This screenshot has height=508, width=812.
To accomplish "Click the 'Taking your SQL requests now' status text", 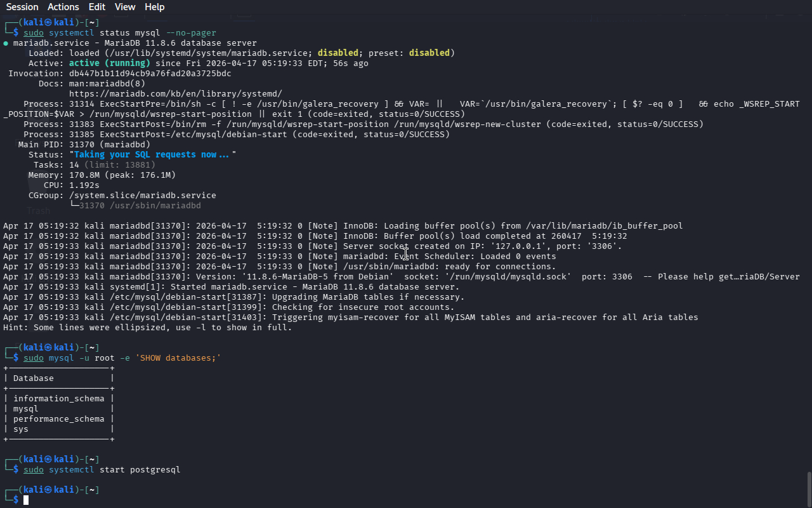I will pos(152,154).
